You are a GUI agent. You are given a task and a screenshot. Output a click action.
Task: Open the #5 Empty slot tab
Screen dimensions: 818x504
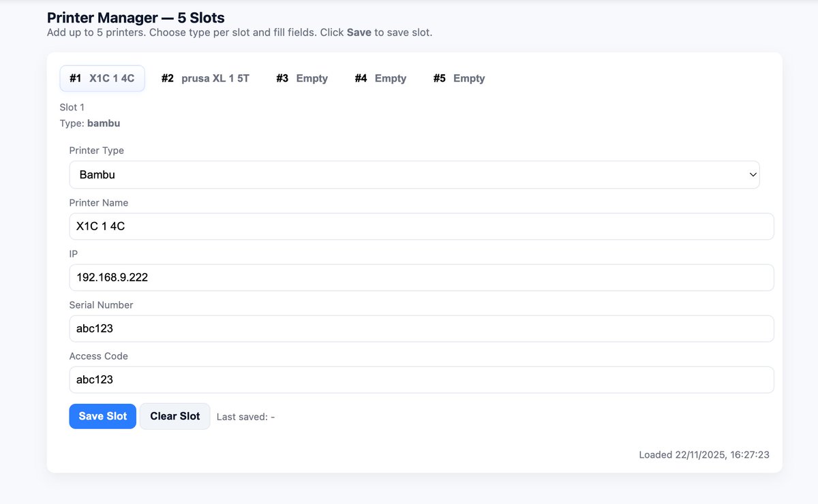coord(459,78)
